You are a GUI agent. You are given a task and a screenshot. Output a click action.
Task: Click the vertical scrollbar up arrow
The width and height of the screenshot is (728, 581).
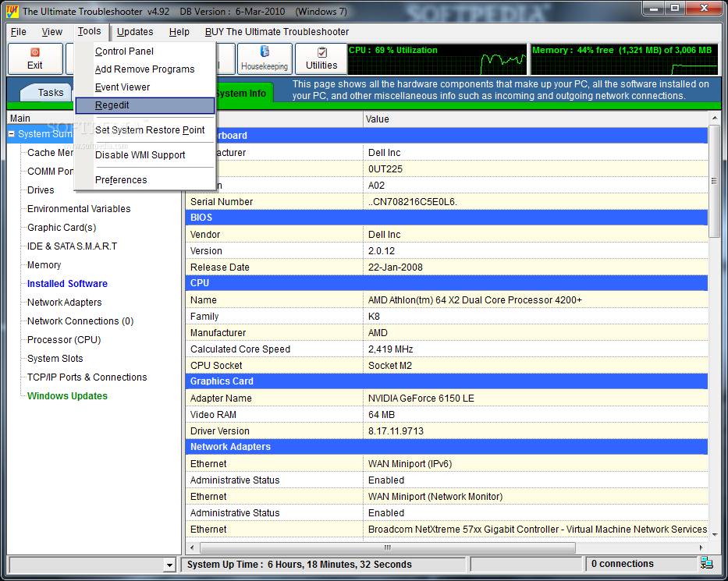715,118
